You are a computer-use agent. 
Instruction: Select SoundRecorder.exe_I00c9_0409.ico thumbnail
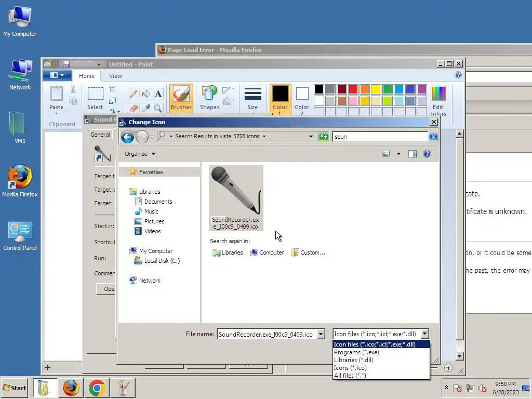point(236,198)
